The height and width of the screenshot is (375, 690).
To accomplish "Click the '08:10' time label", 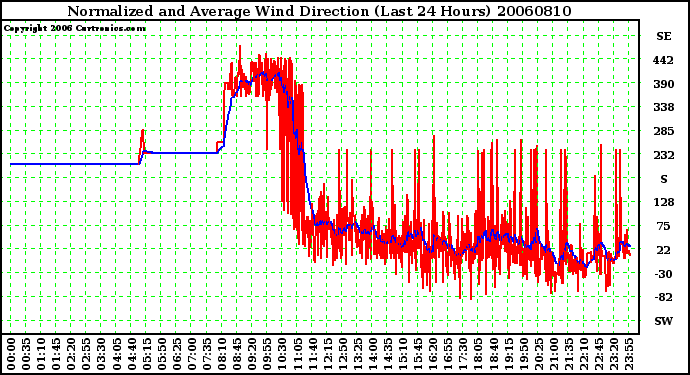I will 222,354.
